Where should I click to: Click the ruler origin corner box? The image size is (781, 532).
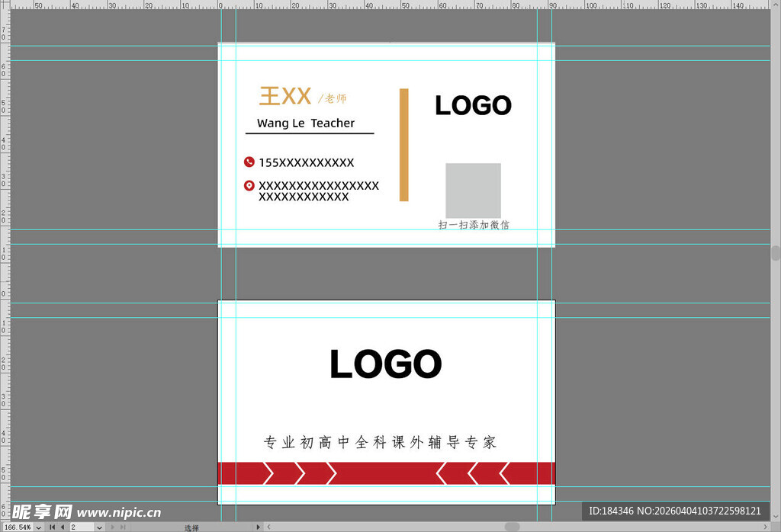click(4, 5)
